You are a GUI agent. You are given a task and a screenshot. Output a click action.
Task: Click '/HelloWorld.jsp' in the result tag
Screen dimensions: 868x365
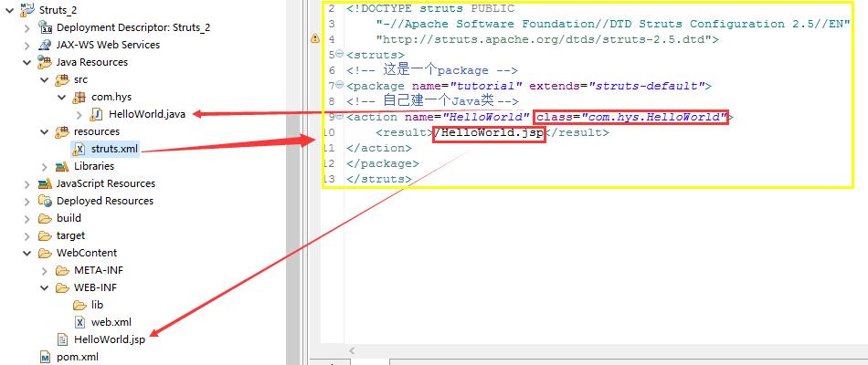[x=490, y=132]
